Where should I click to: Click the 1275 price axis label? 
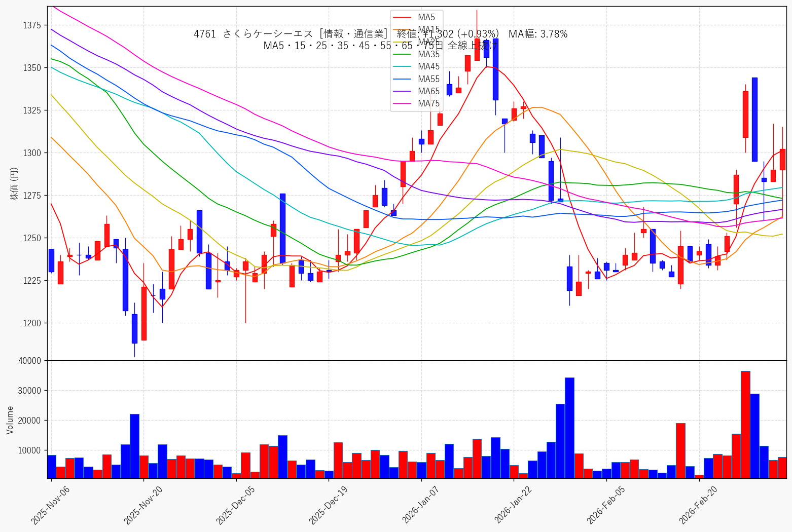pos(32,195)
